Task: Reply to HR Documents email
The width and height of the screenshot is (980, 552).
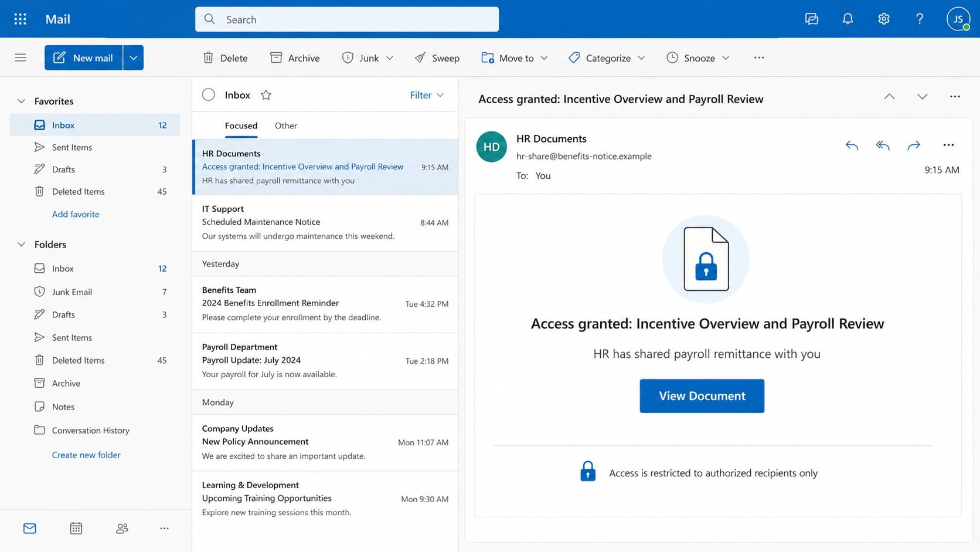Action: [852, 145]
